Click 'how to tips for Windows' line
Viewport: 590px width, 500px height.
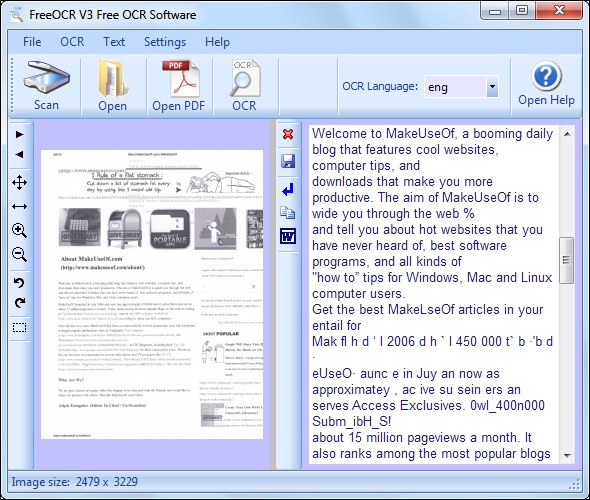(432, 278)
